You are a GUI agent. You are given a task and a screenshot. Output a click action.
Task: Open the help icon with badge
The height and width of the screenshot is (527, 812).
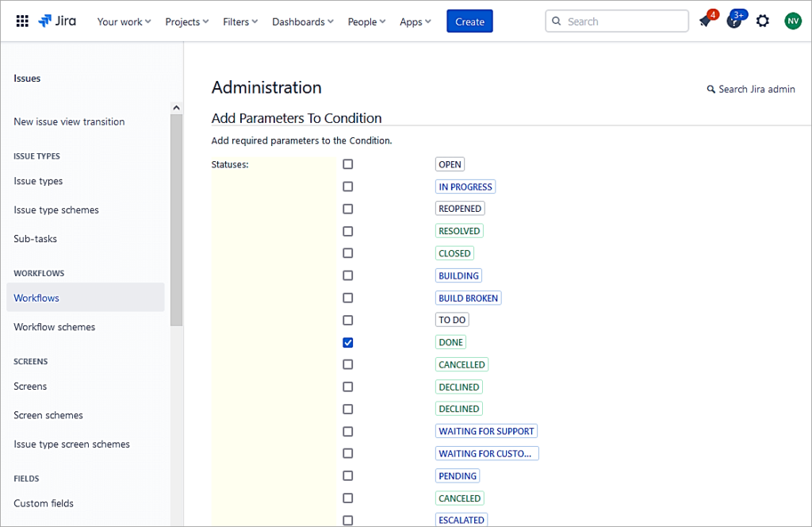[x=733, y=21]
